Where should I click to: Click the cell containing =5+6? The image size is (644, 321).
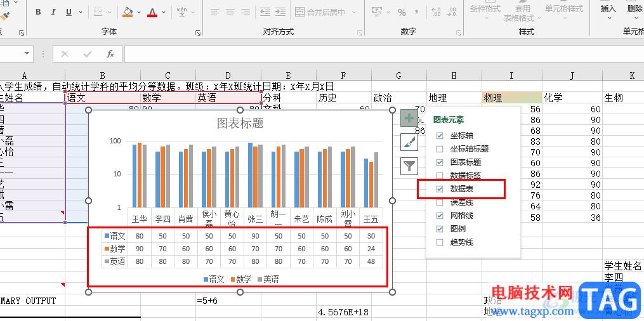point(228,301)
